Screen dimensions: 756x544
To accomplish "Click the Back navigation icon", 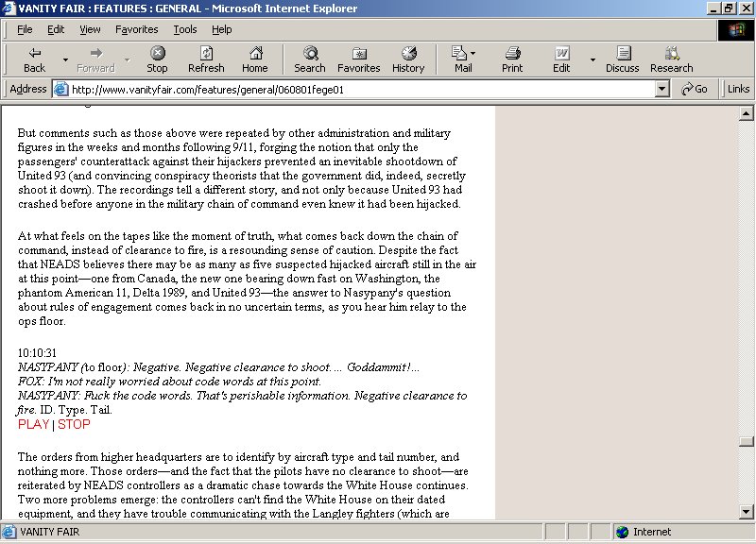I will click(34, 54).
